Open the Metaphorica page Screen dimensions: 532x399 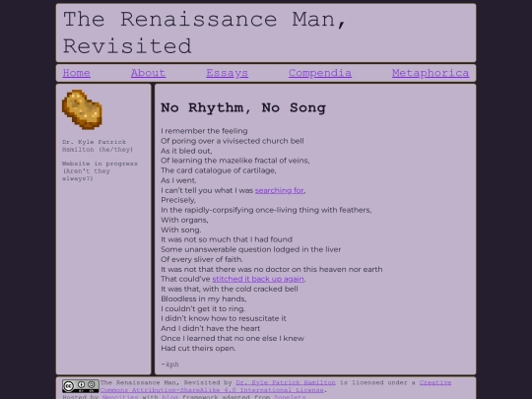(x=431, y=73)
